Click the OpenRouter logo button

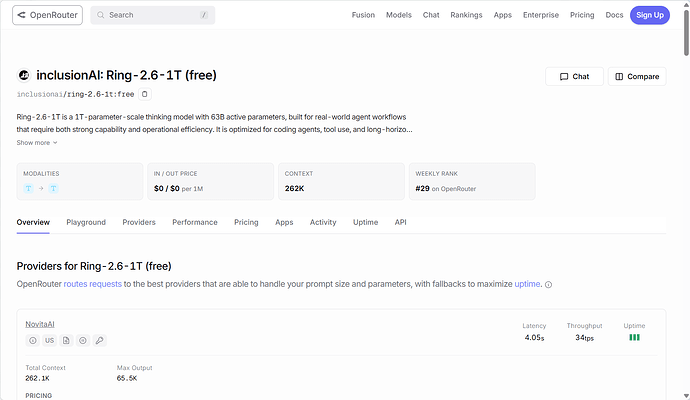point(48,15)
